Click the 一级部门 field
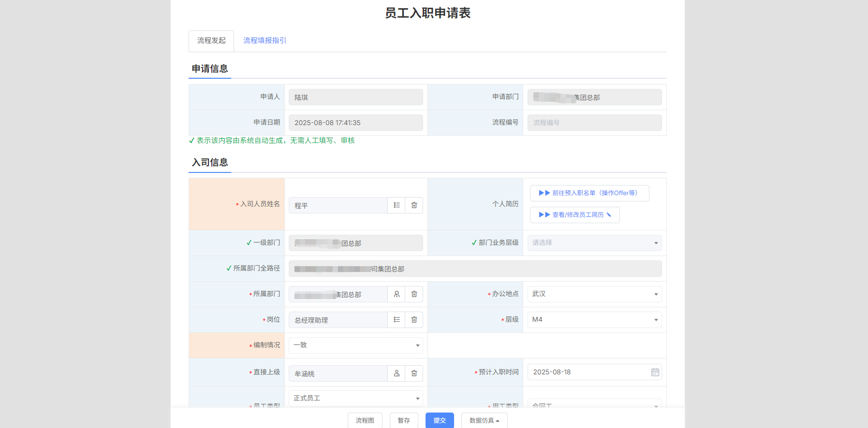The width and height of the screenshot is (868, 428). click(x=356, y=243)
